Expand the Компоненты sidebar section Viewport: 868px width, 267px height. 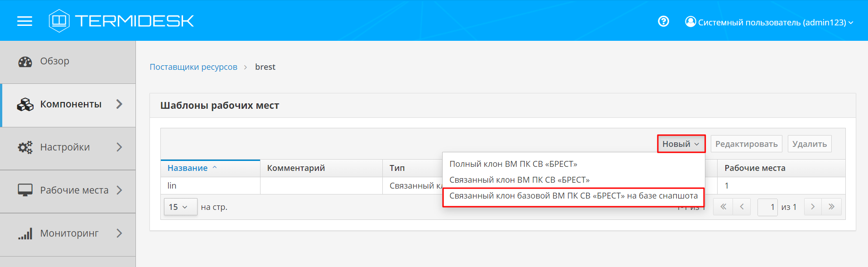(x=119, y=104)
